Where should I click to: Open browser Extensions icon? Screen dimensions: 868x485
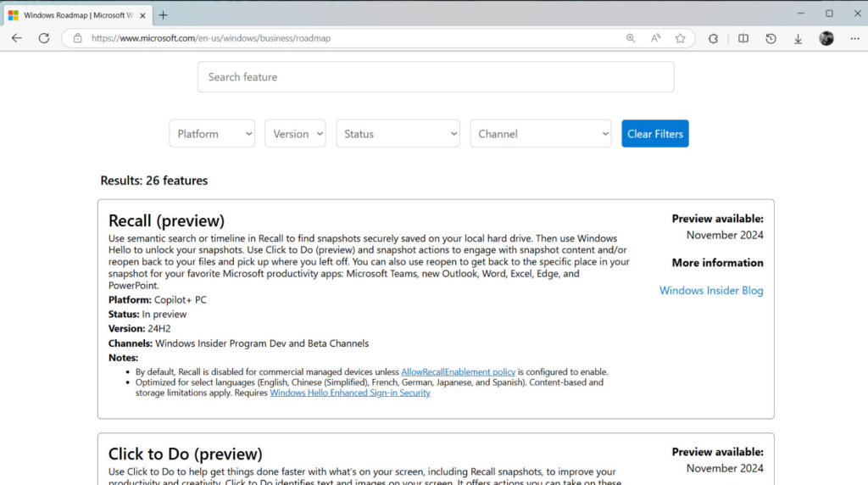713,38
